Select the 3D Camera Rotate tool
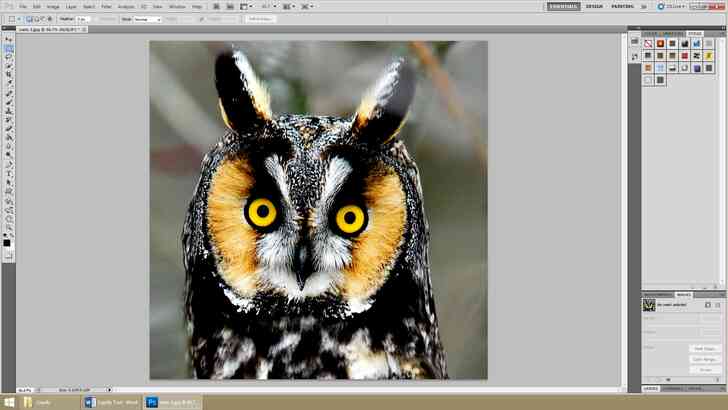The height and width of the screenshot is (410, 728). 8,210
